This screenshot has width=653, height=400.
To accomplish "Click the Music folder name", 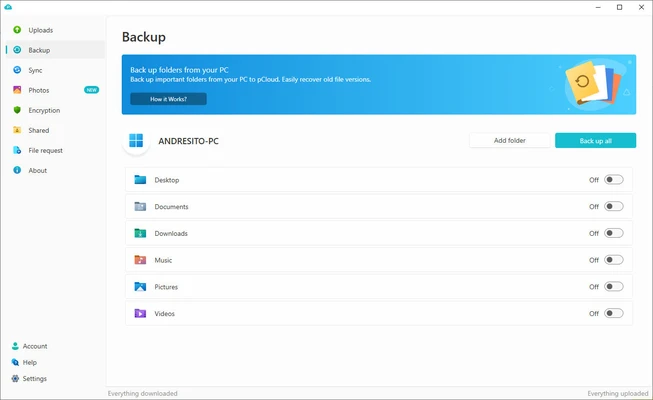I will point(163,260).
